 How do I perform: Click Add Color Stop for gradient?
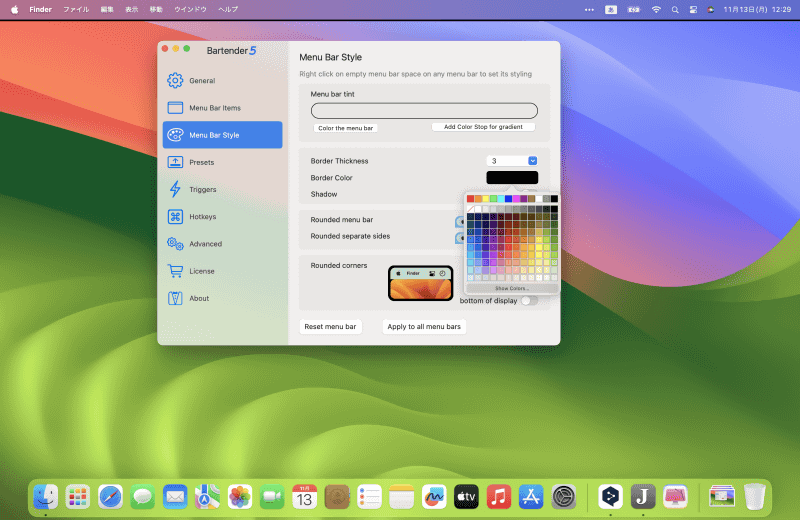483,127
